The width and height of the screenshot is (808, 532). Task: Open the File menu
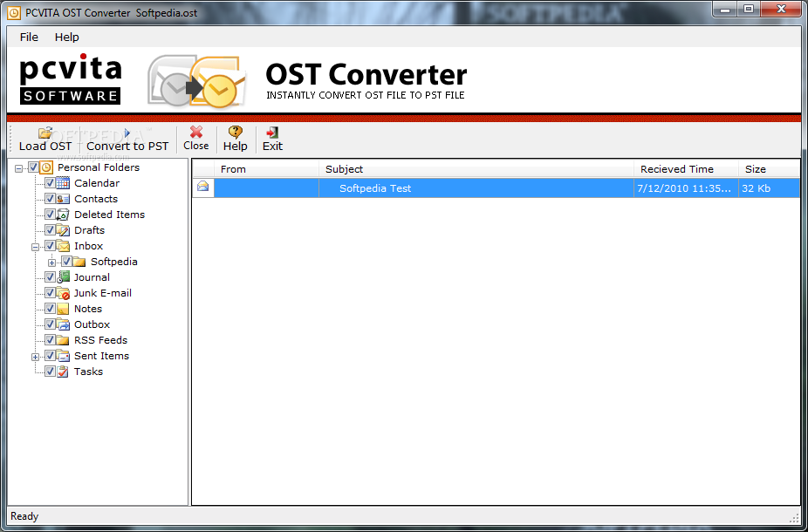(29, 38)
